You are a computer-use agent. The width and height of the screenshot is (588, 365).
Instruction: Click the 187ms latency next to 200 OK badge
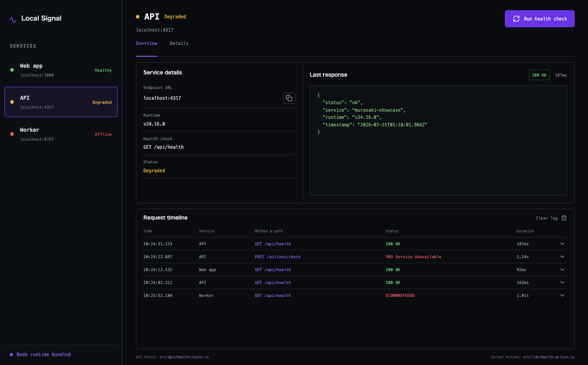point(561,75)
